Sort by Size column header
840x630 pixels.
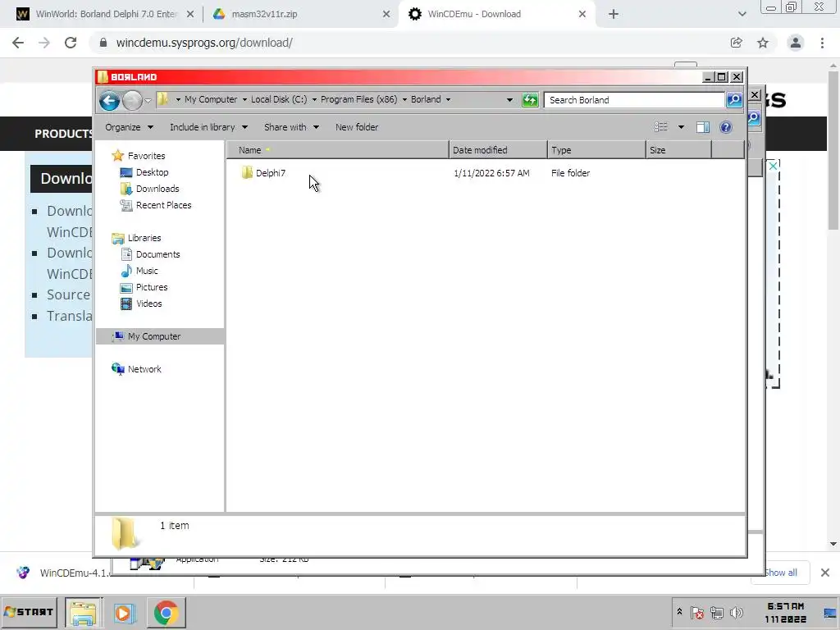(678, 150)
